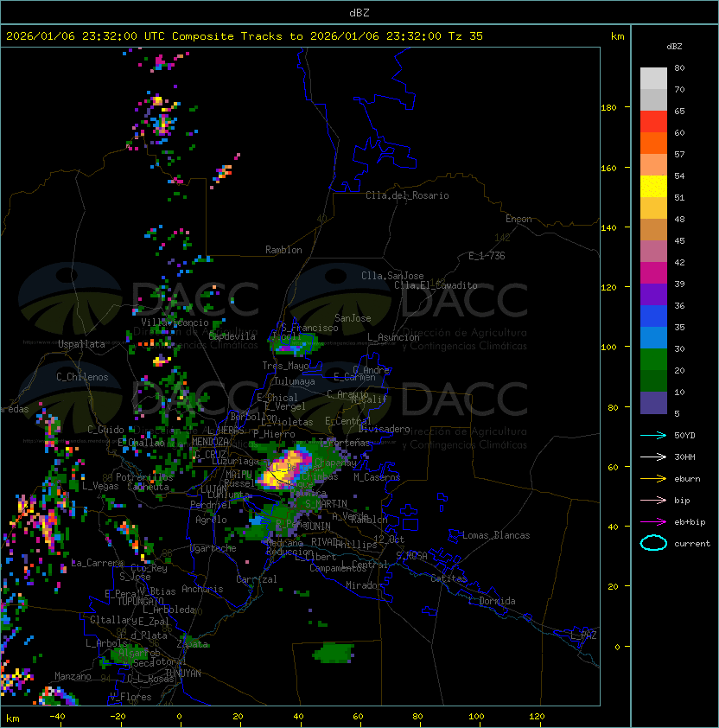Image resolution: width=719 pixels, height=728 pixels.
Task: Click the L_PAZ label
Action: 583,635
